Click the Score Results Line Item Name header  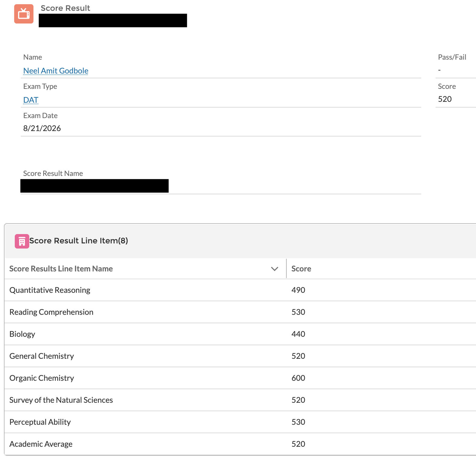pos(61,269)
